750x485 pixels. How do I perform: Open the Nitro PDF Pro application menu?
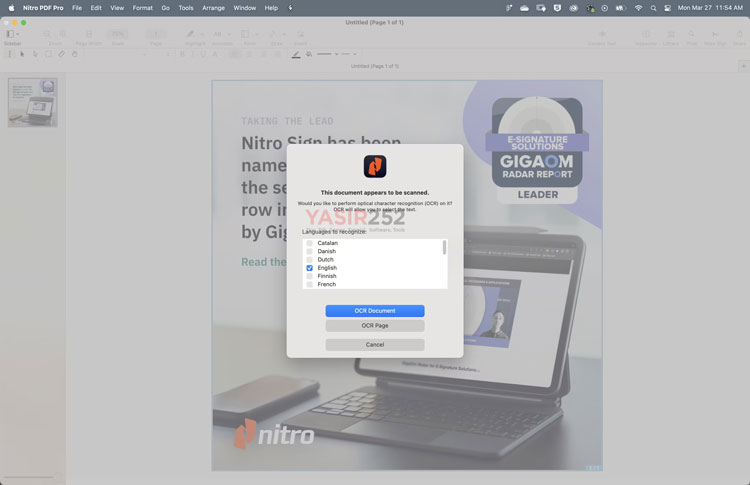(x=43, y=8)
